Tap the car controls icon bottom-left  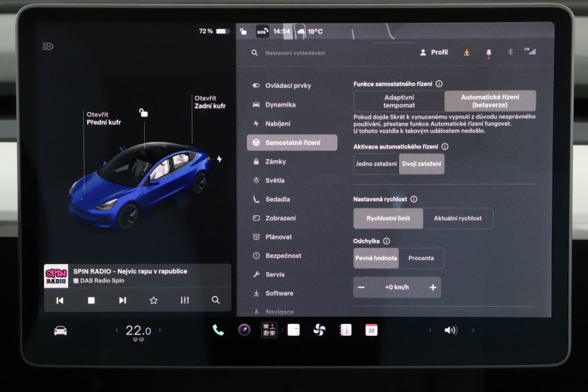60,330
